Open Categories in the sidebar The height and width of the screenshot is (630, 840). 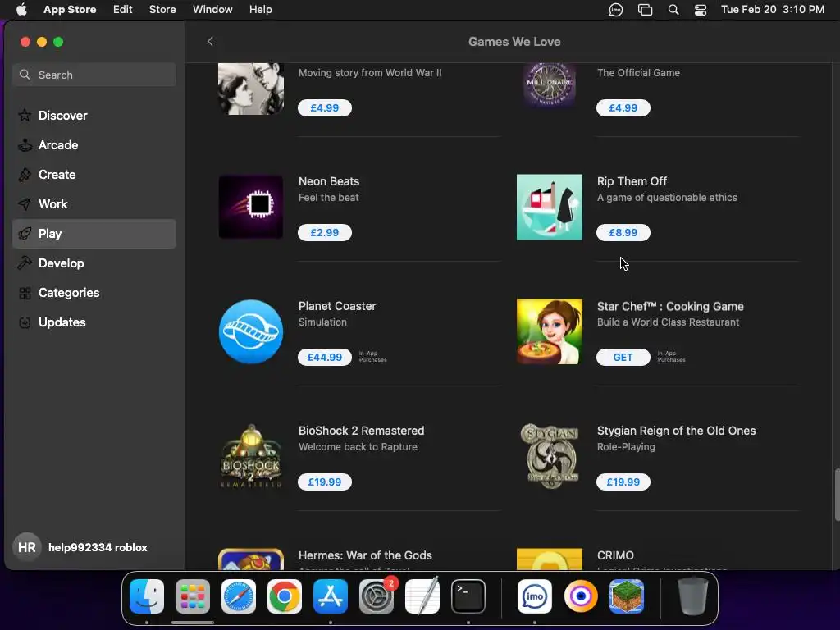coord(94,293)
